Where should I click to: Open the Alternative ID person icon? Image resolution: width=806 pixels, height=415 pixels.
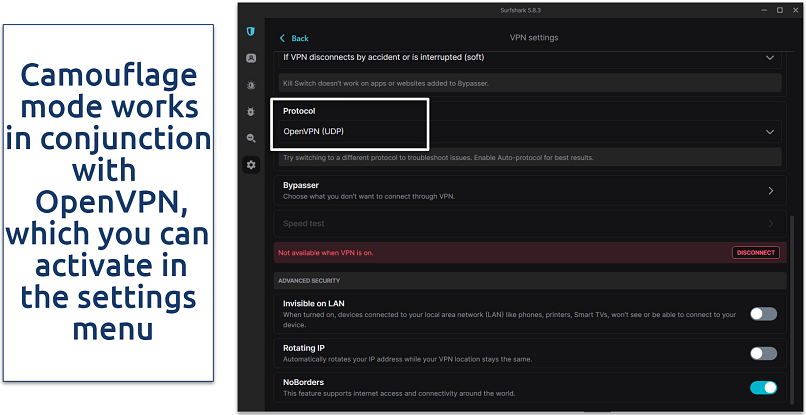250,59
